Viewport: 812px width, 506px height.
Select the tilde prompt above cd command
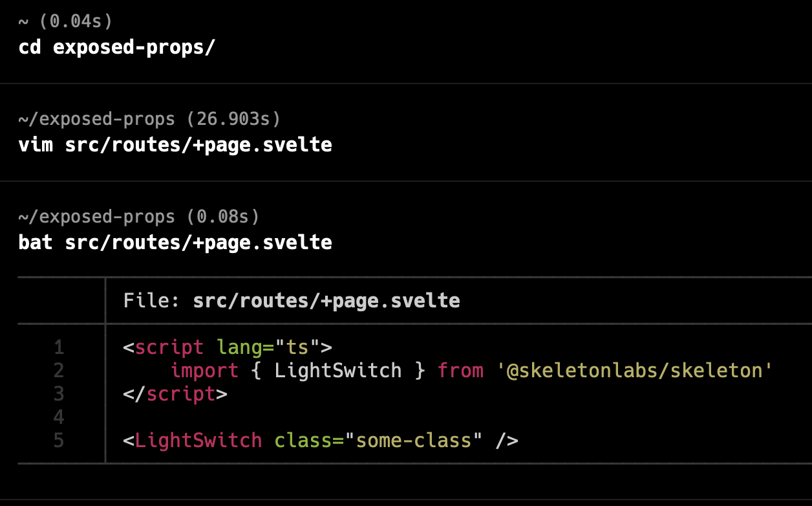pos(23,21)
